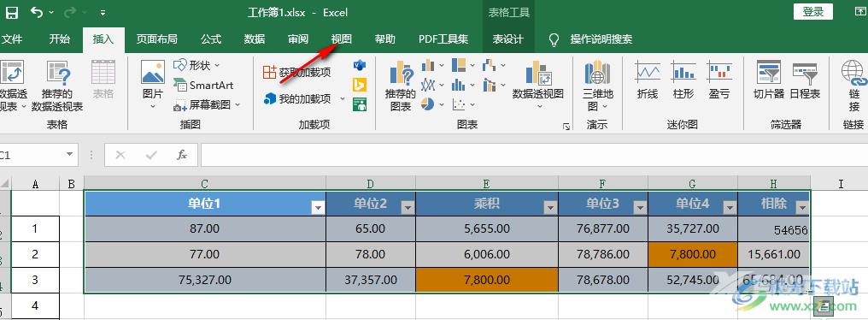Open the PivotTable tool
The image size is (868, 320).
(x=12, y=86)
